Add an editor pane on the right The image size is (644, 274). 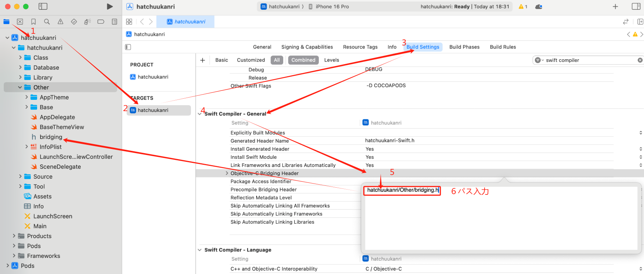(x=640, y=22)
